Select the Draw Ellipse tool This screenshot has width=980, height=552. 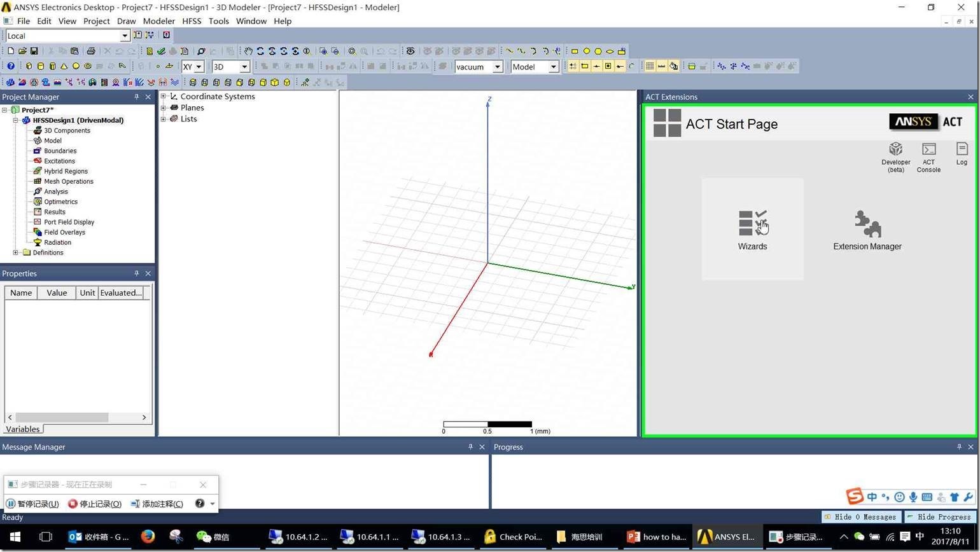tap(610, 51)
